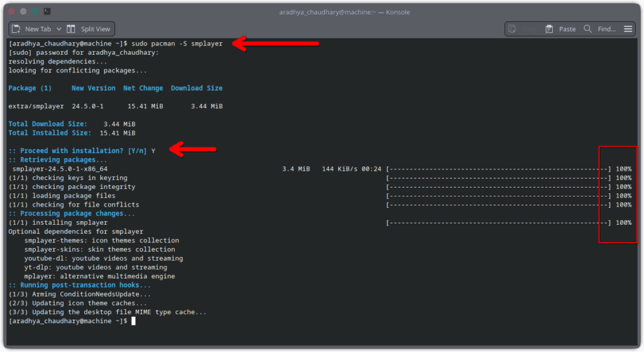Click the final shell prompt cursor
The width and height of the screenshot is (644, 352).
(x=133, y=321)
